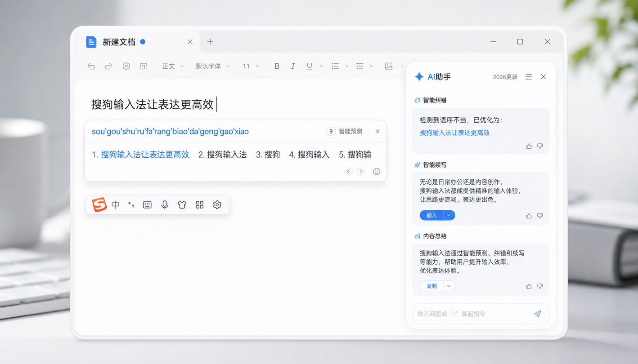Select candidate 1 搜狗输入法让表达更高效
The image size is (638, 364).
pos(140,155)
